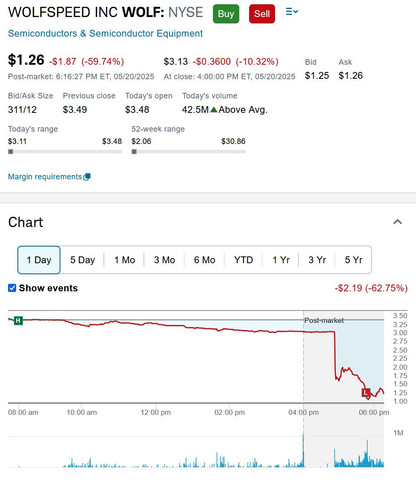416x500 pixels.
Task: Open the actions list dropdown menu icon
Action: click(292, 12)
